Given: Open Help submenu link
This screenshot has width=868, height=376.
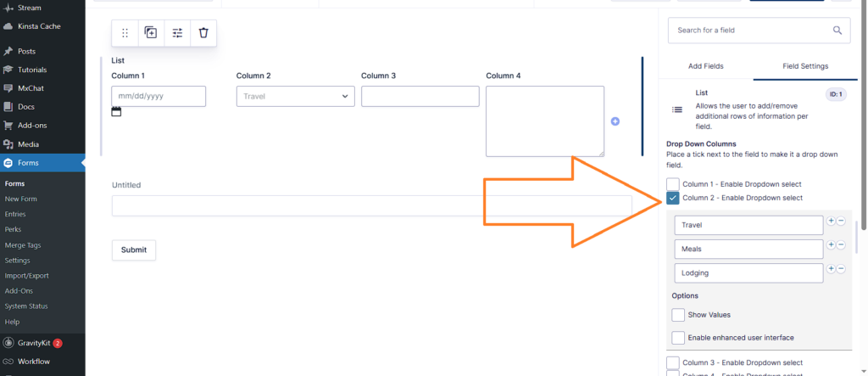Looking at the screenshot, I should pos(12,322).
